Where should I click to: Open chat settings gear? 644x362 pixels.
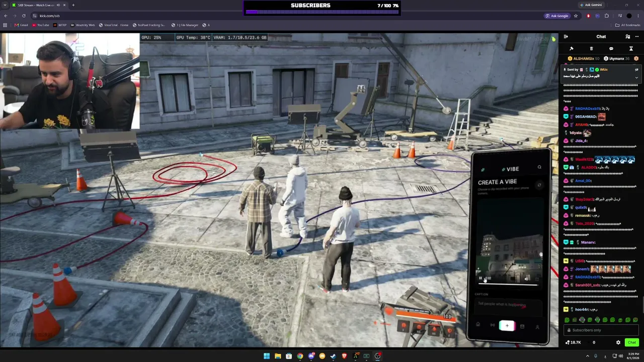pos(618,342)
